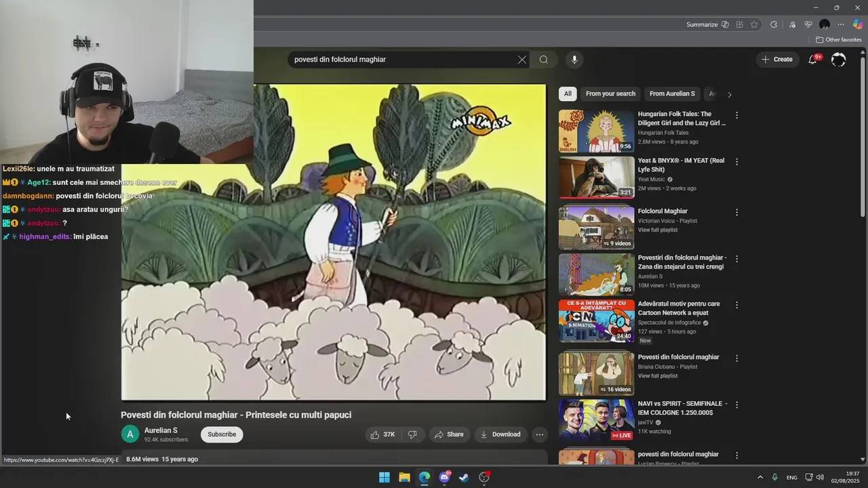Open the YouTube account avatar menu
Screen dimensions: 868x488
pos(839,60)
